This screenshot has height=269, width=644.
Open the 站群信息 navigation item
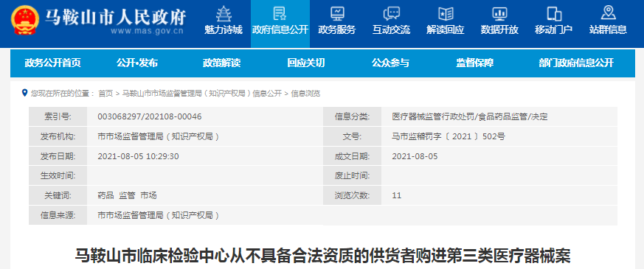coord(608,30)
